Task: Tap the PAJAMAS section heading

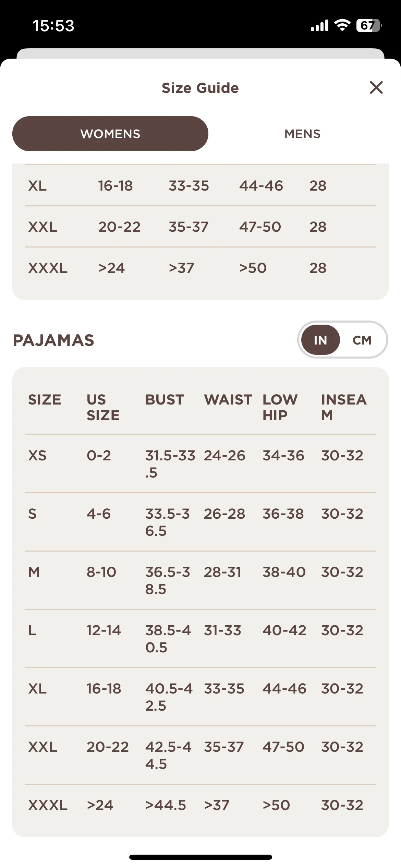Action: point(53,340)
